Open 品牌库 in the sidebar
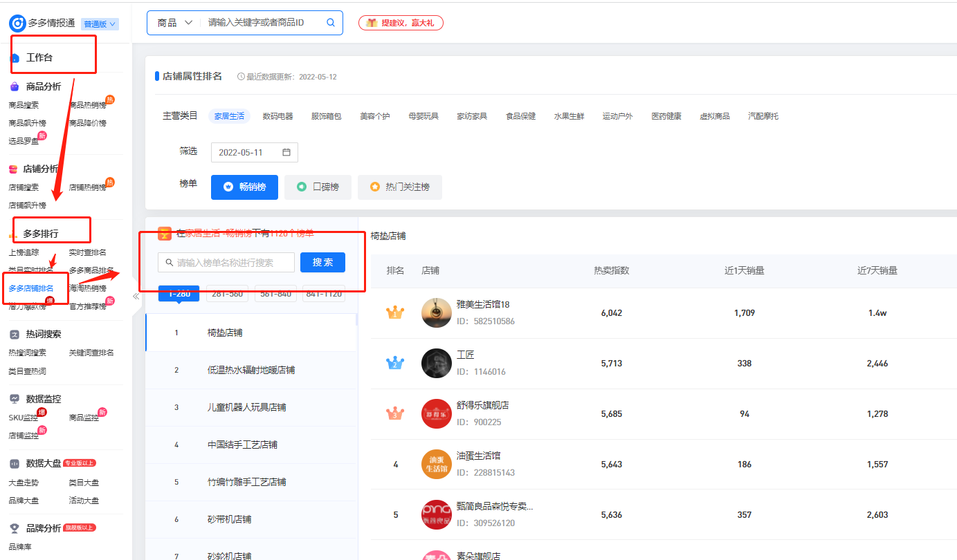 pyautogui.click(x=20, y=547)
